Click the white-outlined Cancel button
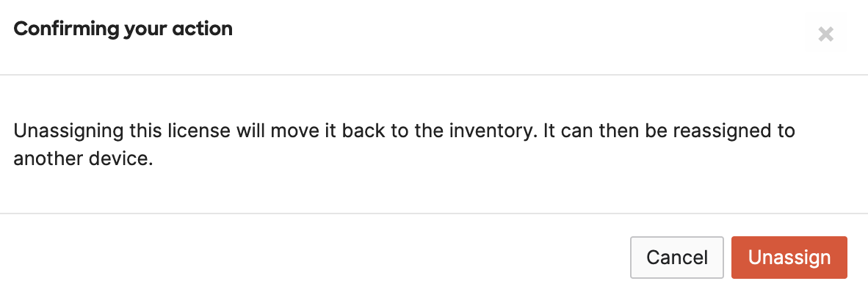 [x=676, y=258]
